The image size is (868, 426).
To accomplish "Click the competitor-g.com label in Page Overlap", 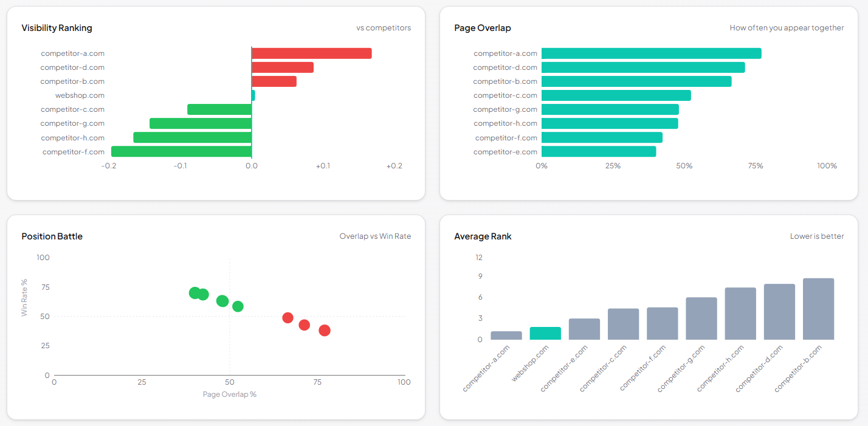I will [505, 109].
